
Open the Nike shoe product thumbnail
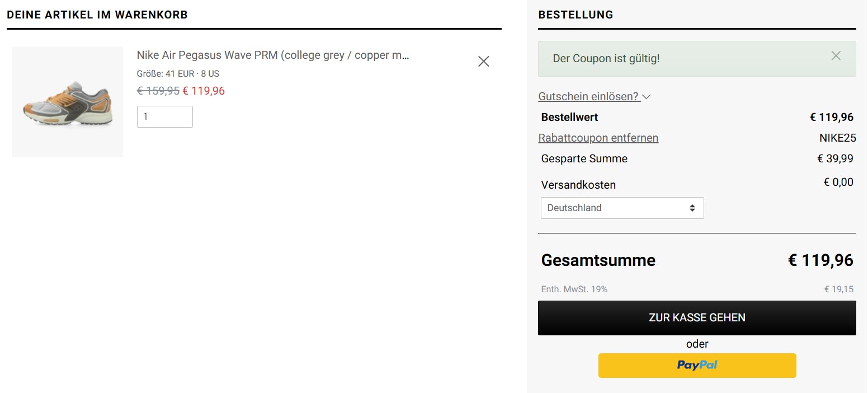pos(68,102)
